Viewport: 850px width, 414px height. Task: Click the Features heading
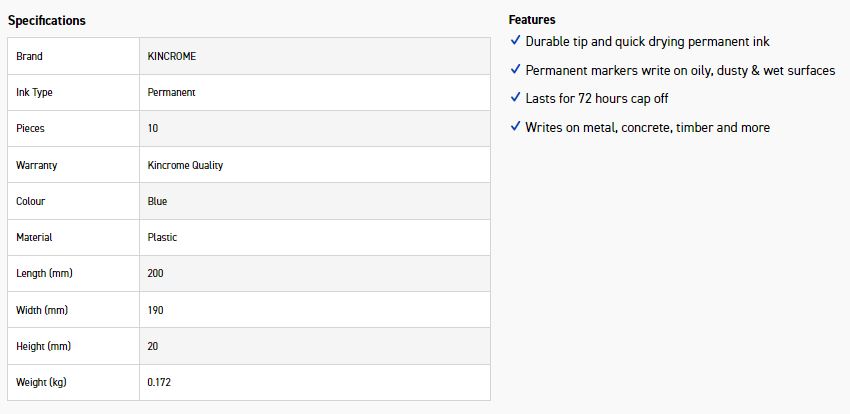pos(532,19)
